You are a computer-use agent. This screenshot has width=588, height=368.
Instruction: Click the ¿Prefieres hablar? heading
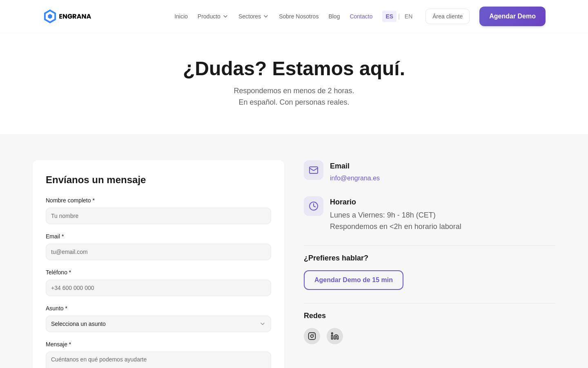coord(336,258)
